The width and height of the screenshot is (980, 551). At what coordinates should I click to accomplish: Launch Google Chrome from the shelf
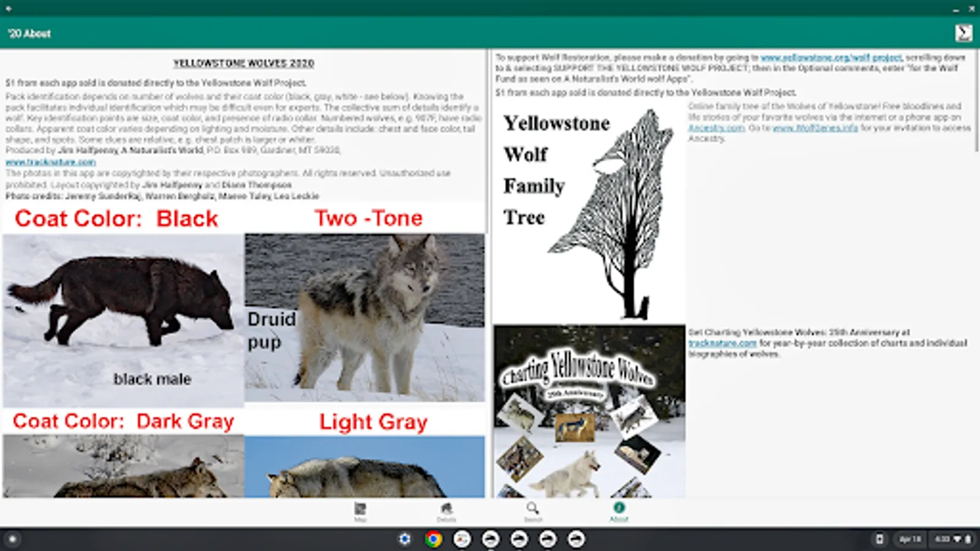pyautogui.click(x=434, y=539)
